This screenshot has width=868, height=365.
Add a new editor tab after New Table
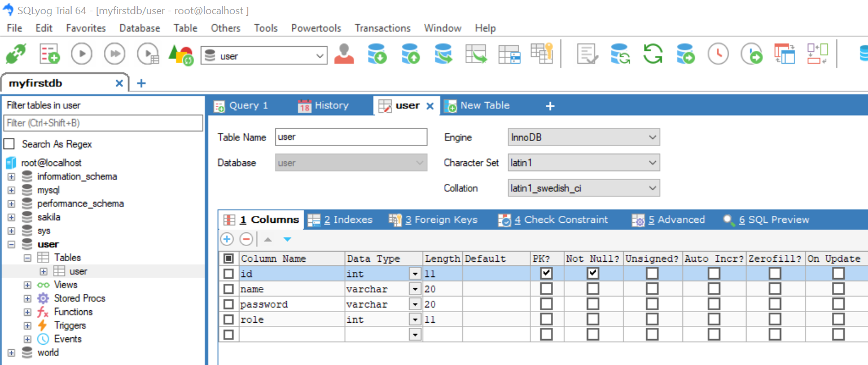(x=550, y=105)
